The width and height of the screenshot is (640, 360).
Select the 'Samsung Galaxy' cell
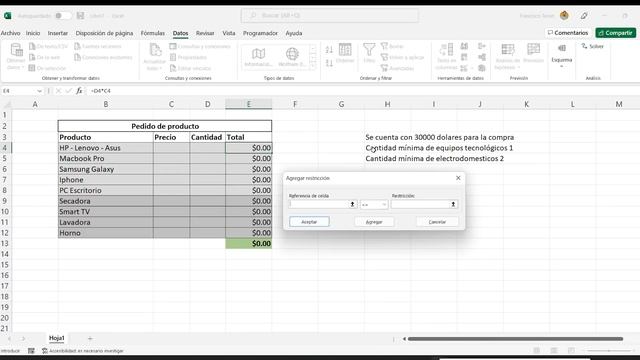pos(106,169)
